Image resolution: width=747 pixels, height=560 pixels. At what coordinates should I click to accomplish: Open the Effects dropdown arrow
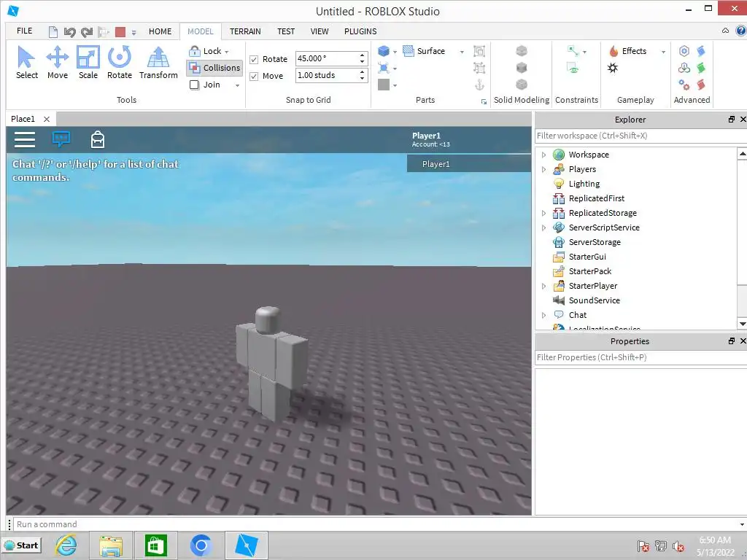(x=663, y=52)
